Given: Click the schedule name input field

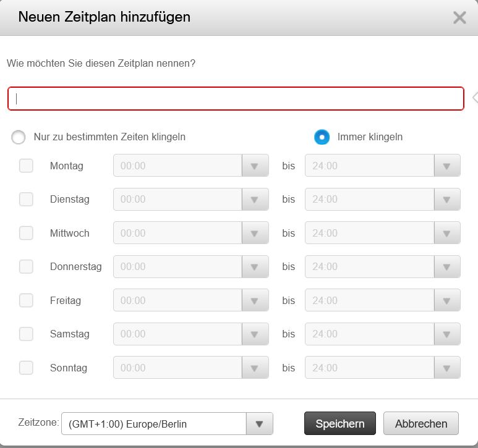Looking at the screenshot, I should [236, 99].
